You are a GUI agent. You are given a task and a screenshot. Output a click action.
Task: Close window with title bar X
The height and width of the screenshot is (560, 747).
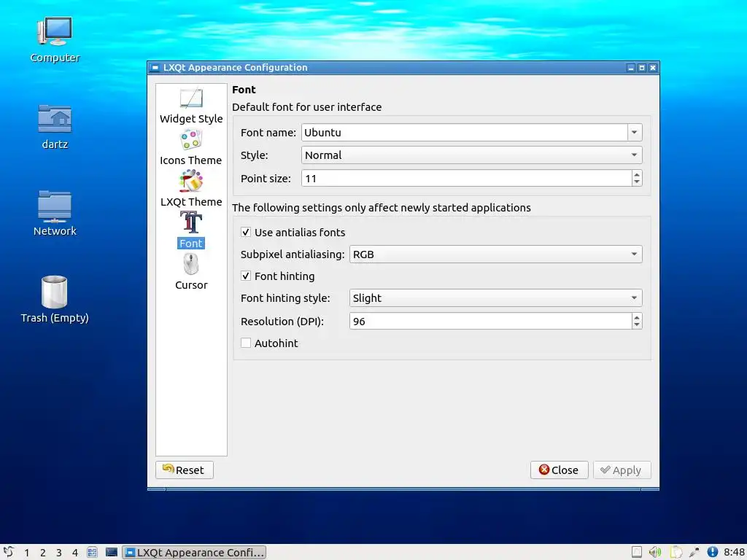tap(653, 68)
